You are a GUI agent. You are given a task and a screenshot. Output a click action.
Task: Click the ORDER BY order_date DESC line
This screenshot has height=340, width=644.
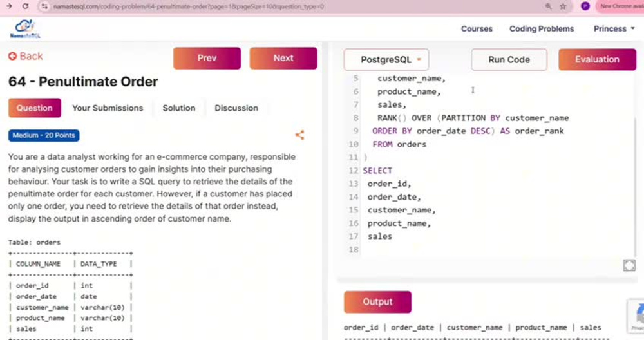(x=468, y=131)
